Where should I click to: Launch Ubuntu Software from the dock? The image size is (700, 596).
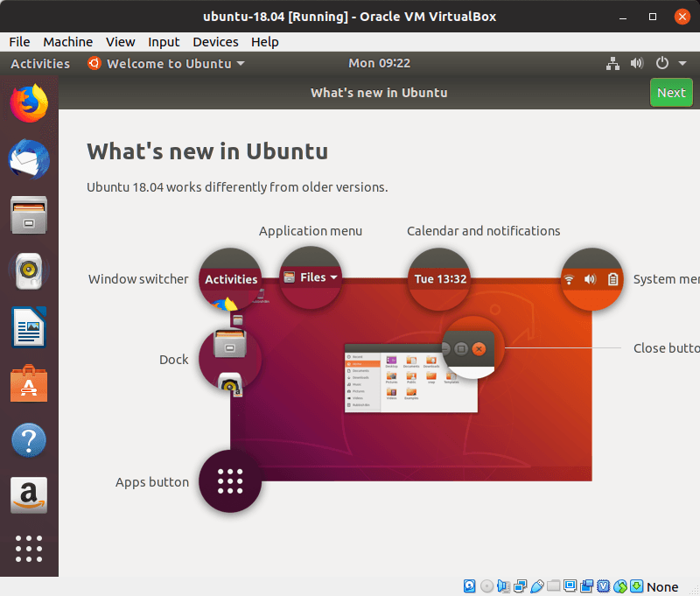click(29, 383)
